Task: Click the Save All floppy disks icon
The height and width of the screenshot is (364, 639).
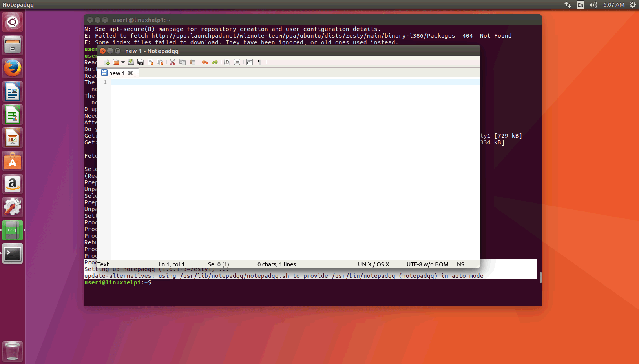Action: click(141, 62)
